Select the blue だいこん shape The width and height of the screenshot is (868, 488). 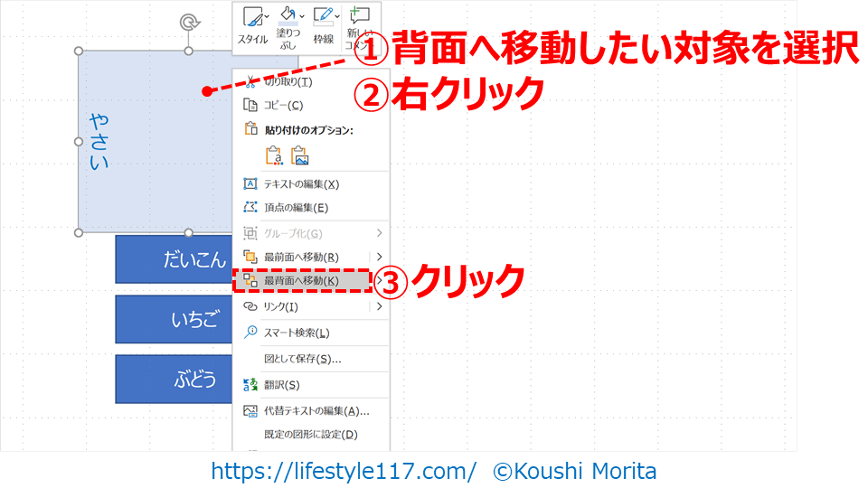[x=174, y=259]
